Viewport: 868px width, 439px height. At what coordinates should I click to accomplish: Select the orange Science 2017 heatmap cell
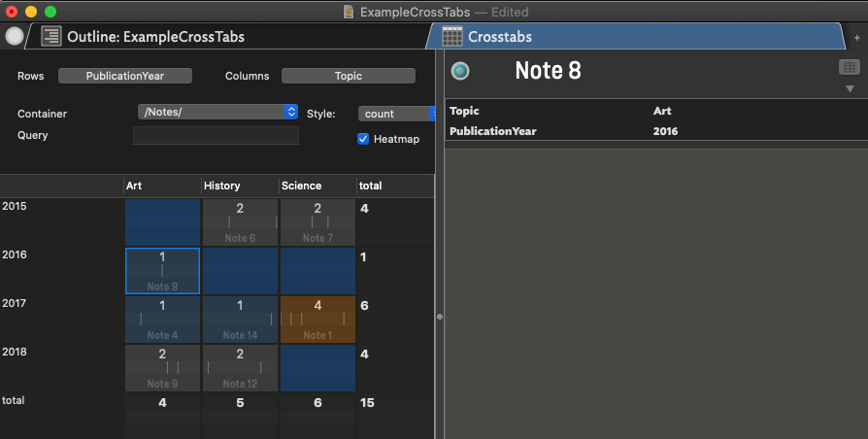[x=317, y=320]
